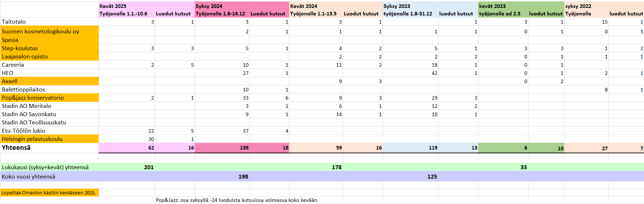
Task: Click the Helsingin pelastuskoulu cell
Action: coord(50,139)
